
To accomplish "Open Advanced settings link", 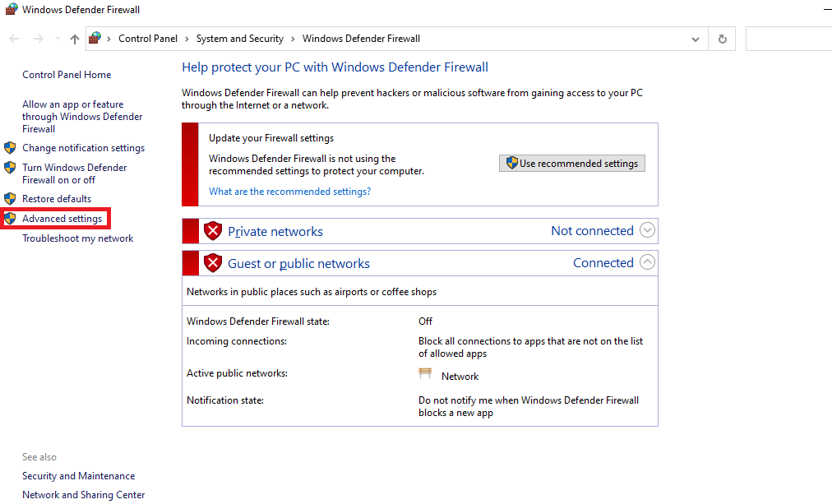I will point(62,219).
